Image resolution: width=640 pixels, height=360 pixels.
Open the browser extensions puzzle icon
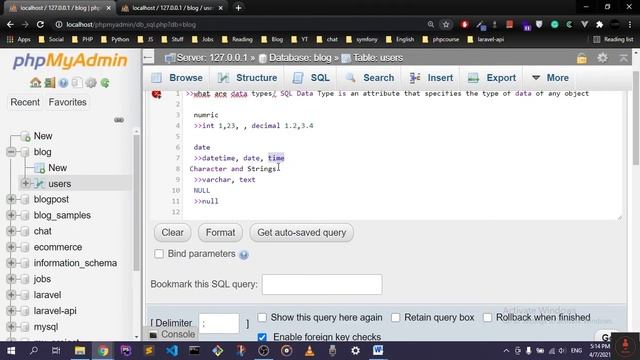pyautogui.click(x=600, y=24)
